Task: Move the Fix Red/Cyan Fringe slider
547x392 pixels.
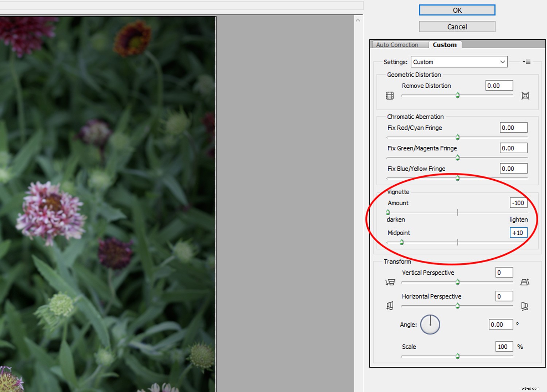Action: click(457, 137)
